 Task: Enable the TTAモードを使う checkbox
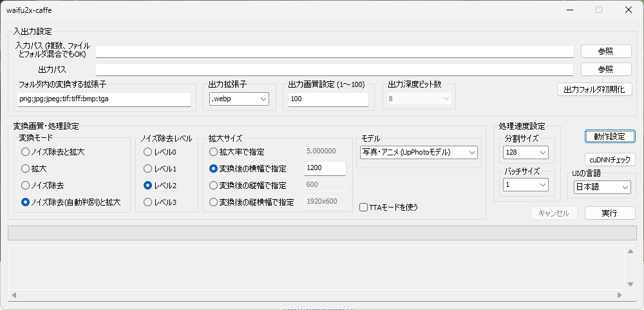tap(365, 208)
